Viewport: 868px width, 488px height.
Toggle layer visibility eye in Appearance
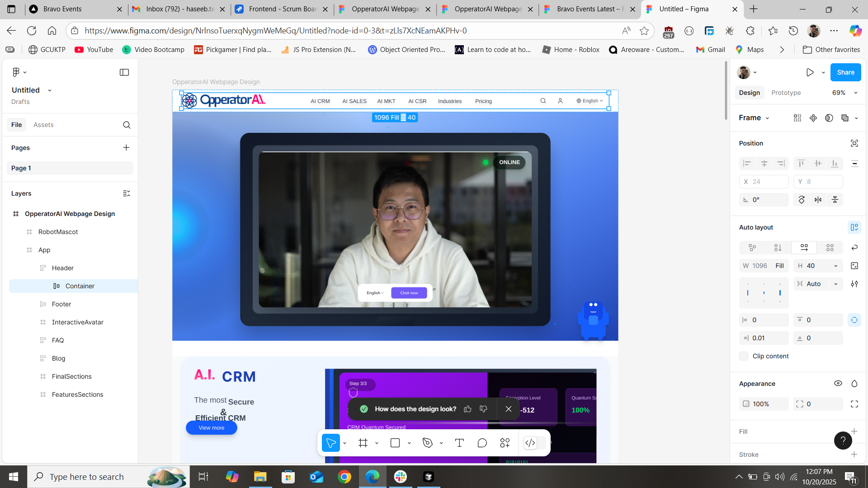[838, 384]
